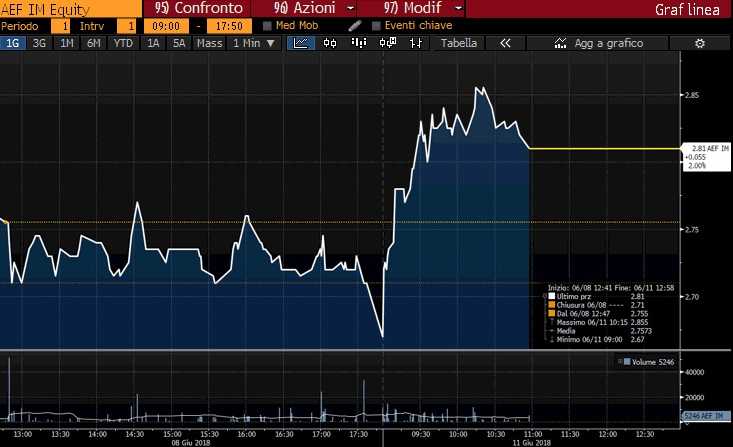Edit the 09:00 start time field
The height and width of the screenshot is (447, 733).
pos(166,26)
